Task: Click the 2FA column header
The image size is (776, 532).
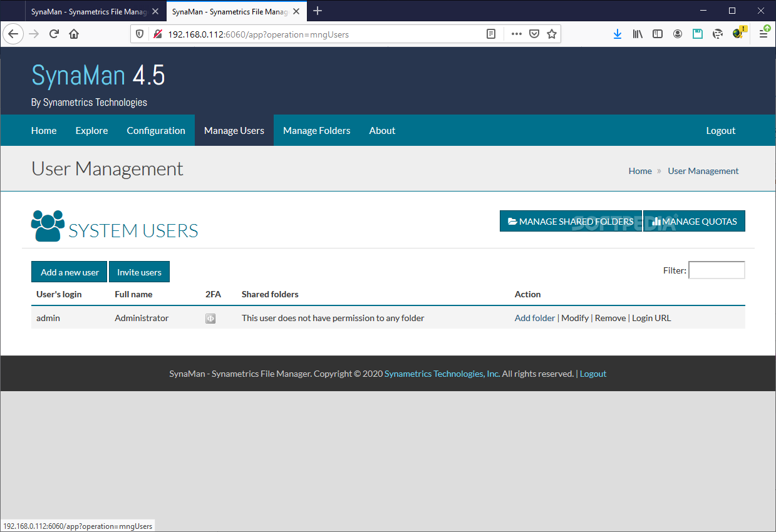Action: (213, 294)
